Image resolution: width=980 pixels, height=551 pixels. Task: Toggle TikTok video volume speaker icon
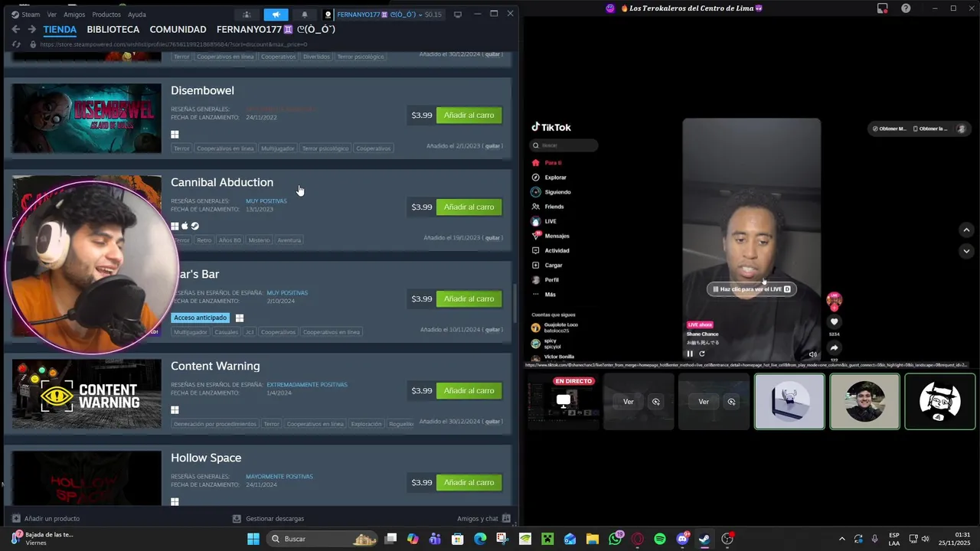point(812,354)
